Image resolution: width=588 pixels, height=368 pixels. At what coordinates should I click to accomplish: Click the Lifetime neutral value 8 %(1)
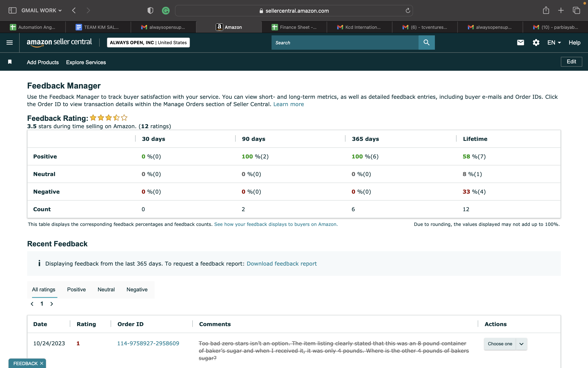[x=472, y=174]
